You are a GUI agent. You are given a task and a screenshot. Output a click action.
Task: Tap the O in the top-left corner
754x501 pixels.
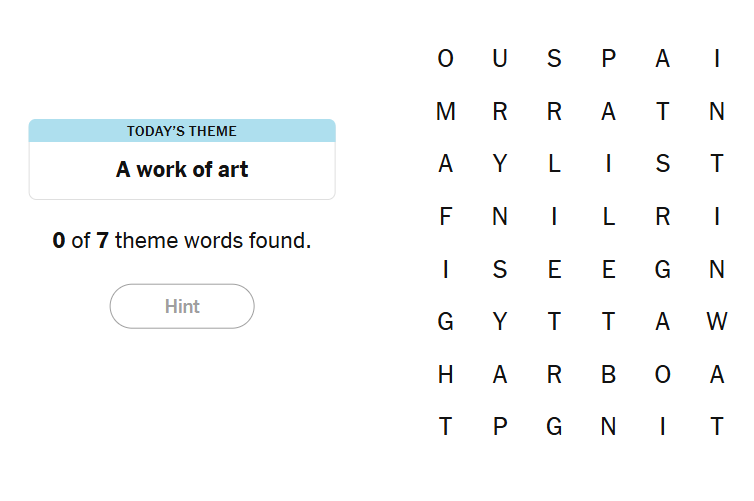tap(446, 59)
